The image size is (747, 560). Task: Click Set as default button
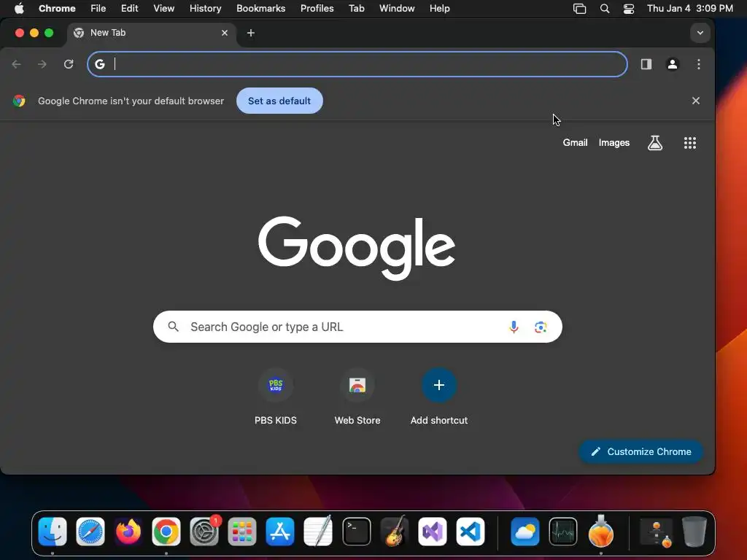click(x=279, y=101)
